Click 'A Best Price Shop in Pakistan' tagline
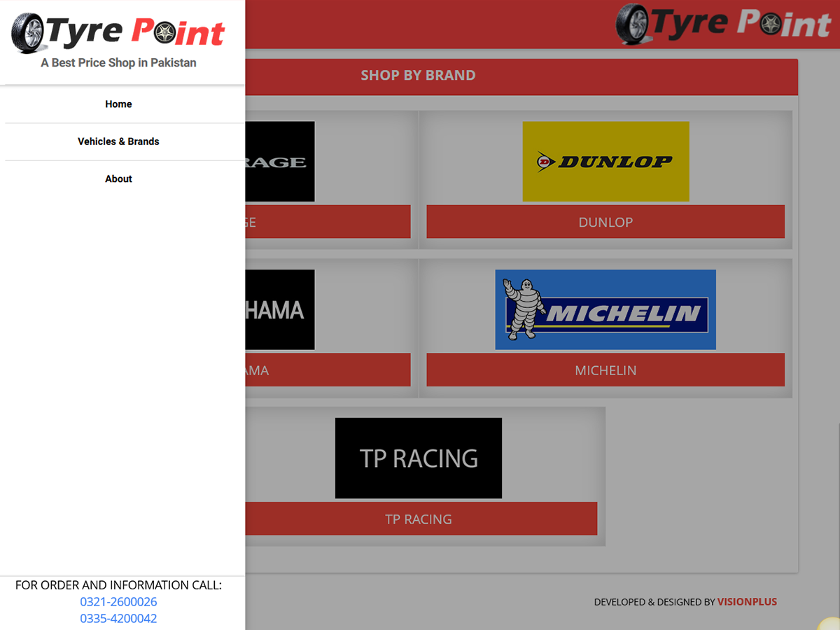This screenshot has width=840, height=630. [118, 63]
